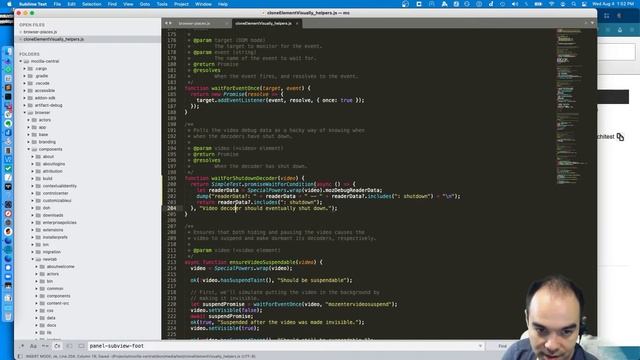Expand the .vscode folder
Image resolution: width=640 pixels, height=360 pixels.
tap(24, 83)
